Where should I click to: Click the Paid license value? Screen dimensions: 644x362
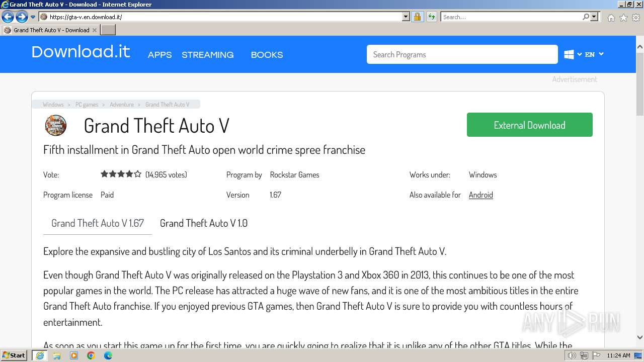point(107,195)
